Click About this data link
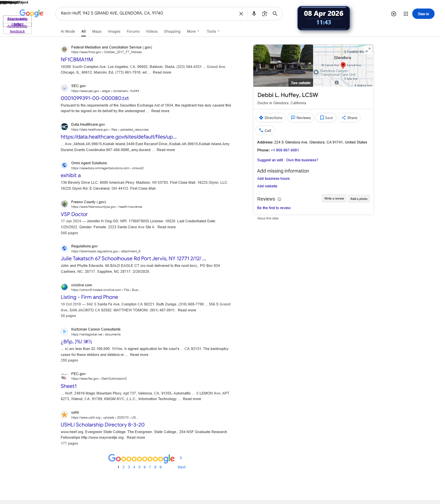445x504 pixels. [x=268, y=218]
